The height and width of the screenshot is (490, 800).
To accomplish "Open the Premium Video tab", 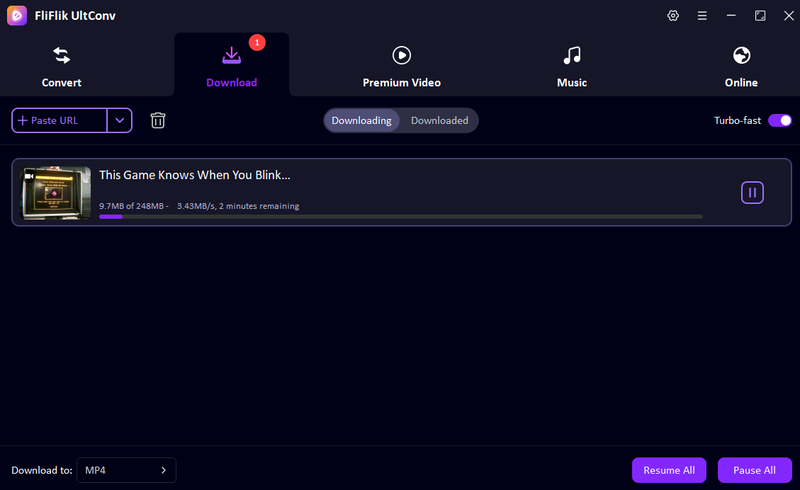I will coord(402,66).
